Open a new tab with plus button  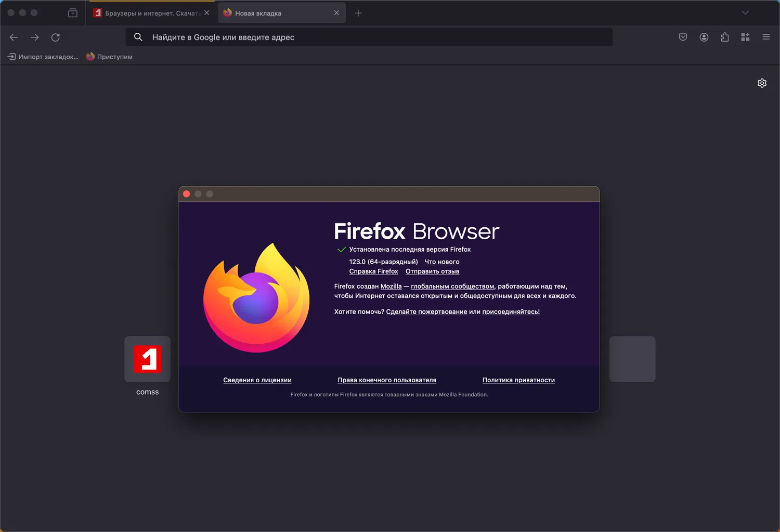(358, 13)
